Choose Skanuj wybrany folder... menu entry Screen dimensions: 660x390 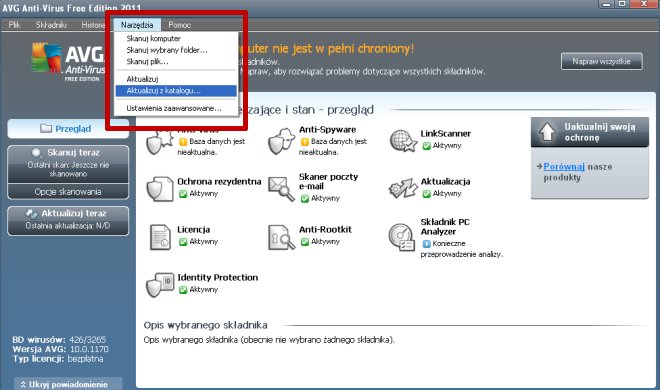point(176,50)
